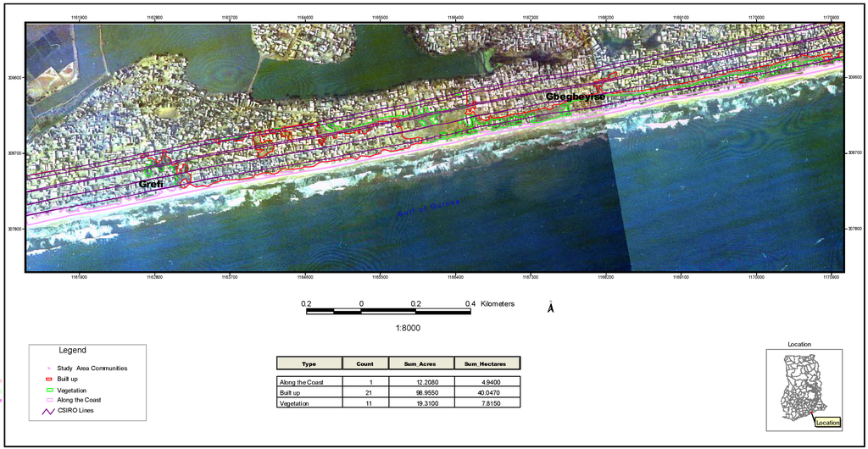This screenshot has width=868, height=449.
Task: Click the purple CSIRO Lines legend symbol
Action: [48, 410]
